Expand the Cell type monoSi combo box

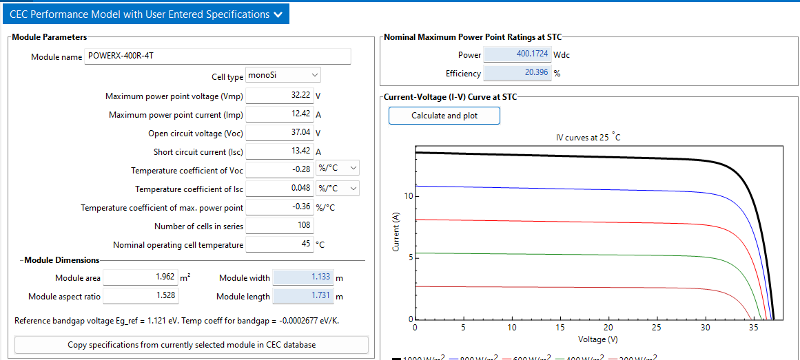(283, 75)
